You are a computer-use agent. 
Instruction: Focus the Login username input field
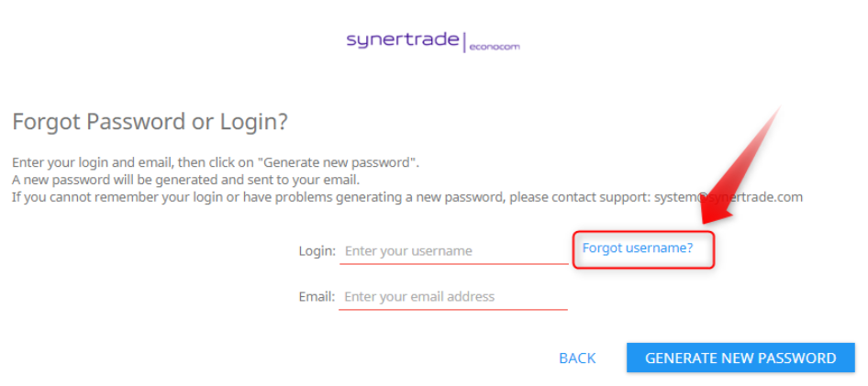point(453,251)
